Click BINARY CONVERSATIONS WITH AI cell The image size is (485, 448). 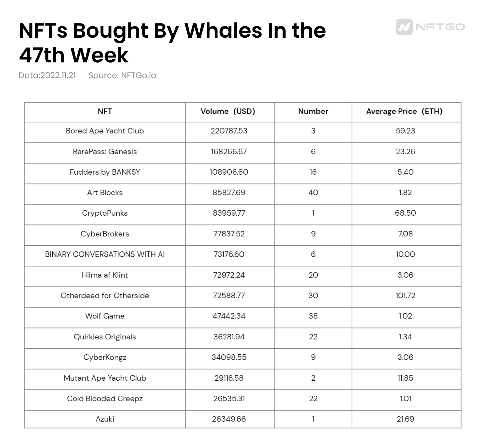point(105,254)
